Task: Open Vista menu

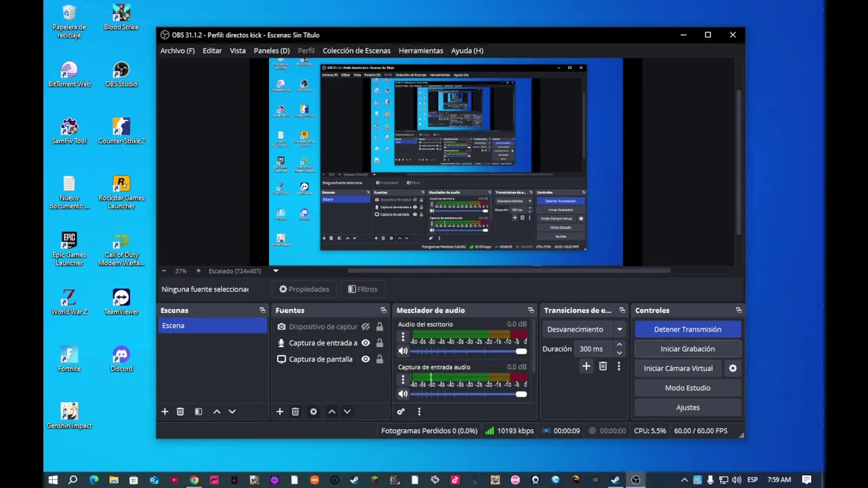Action: (237, 51)
